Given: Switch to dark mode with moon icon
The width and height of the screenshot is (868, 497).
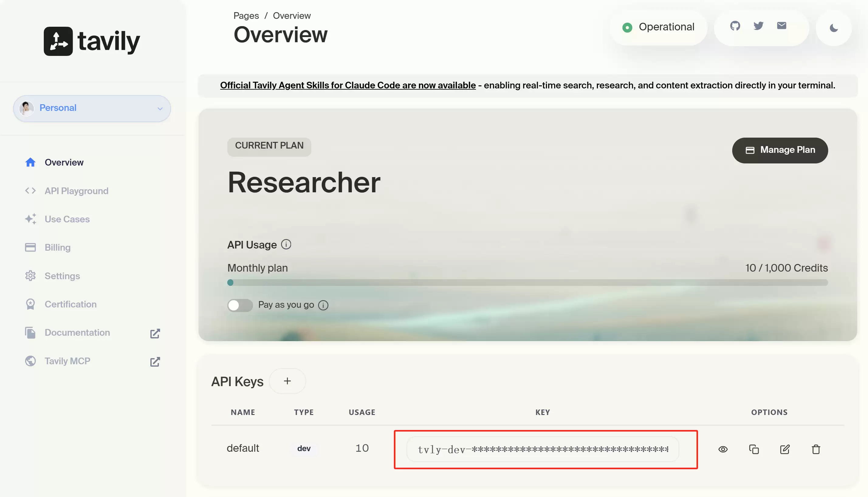Looking at the screenshot, I should point(834,28).
